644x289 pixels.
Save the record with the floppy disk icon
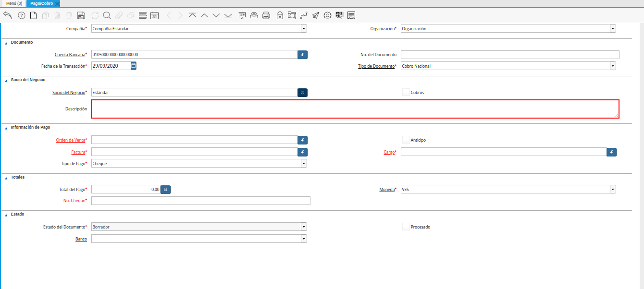81,15
